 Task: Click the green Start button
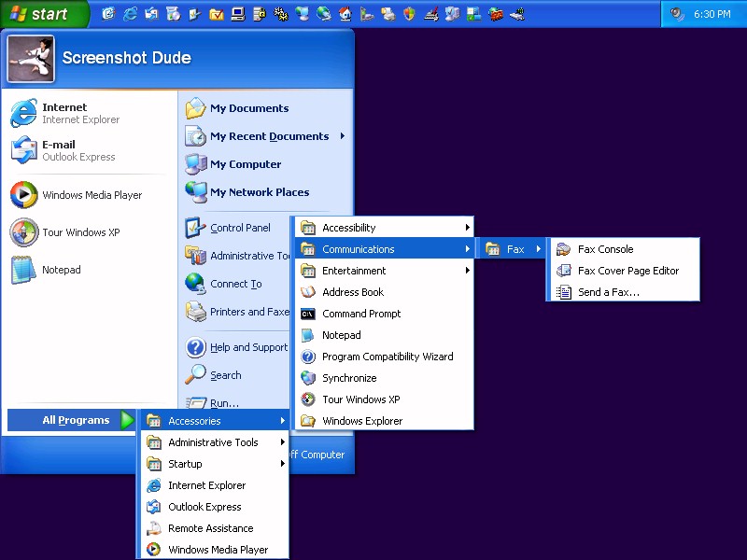coord(44,14)
